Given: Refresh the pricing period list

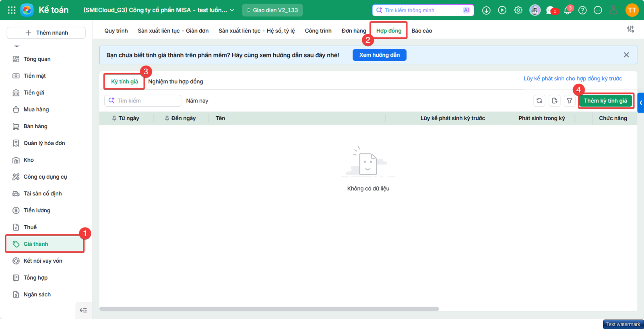Looking at the screenshot, I should click(539, 101).
